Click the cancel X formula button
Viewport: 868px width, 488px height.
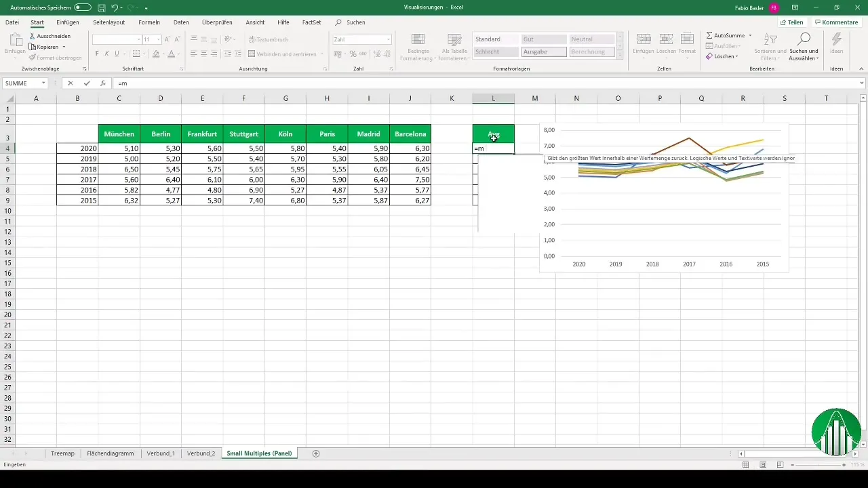click(x=70, y=83)
